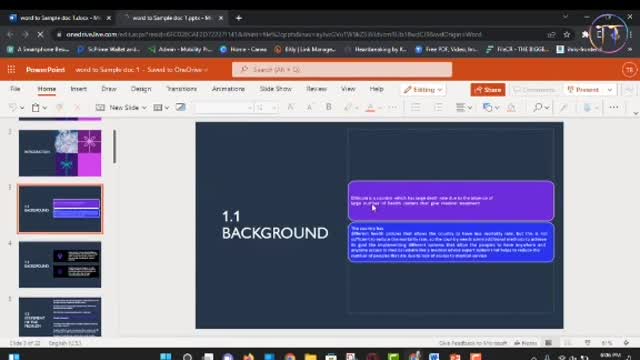Viewport: 640px width, 360px height.
Task: Click the text highlight color icon
Action: (x=348, y=107)
